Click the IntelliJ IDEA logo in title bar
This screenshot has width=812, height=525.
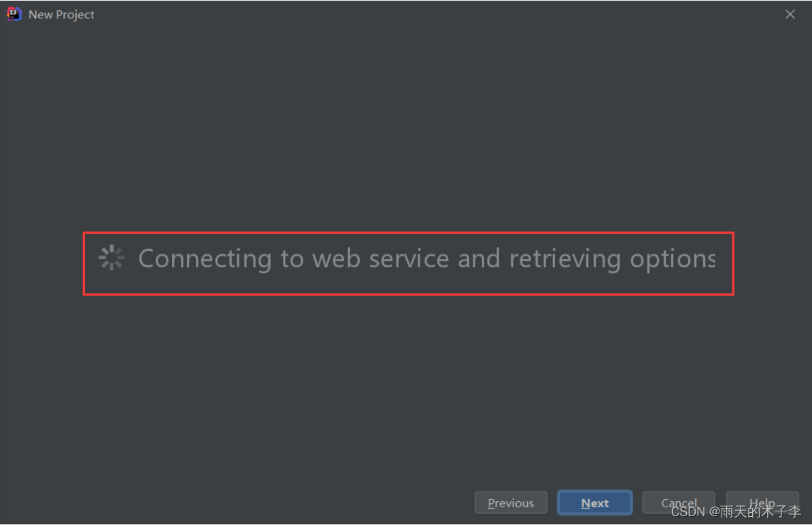[14, 14]
